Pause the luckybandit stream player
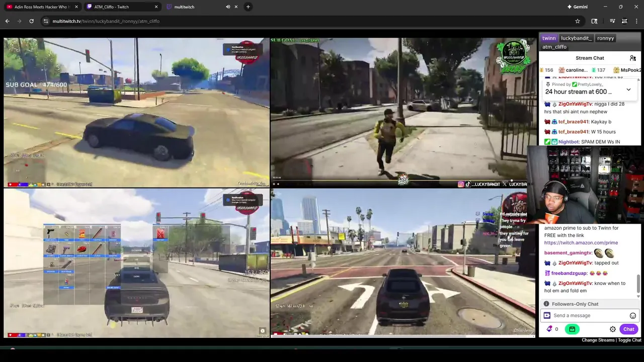644x362 pixels. 275,184
